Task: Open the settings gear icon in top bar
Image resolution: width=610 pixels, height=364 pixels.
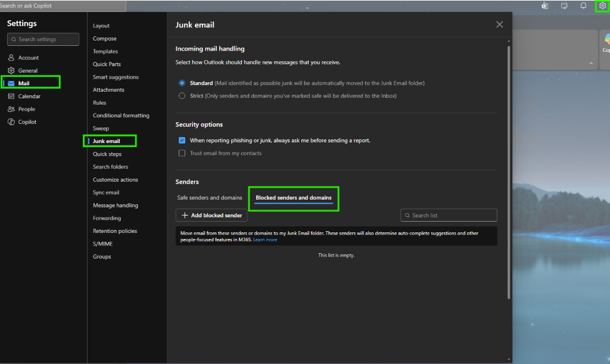Action: (602, 6)
